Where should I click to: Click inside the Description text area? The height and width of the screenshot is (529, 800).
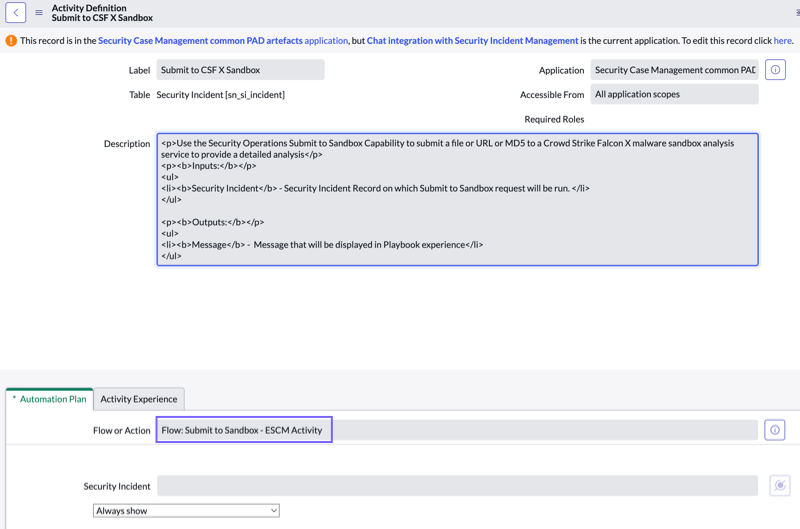click(458, 199)
